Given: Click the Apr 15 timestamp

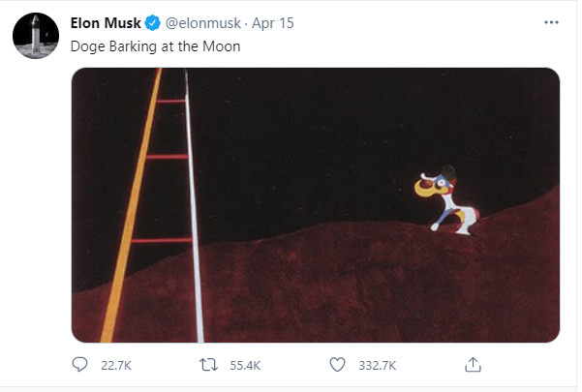Looking at the screenshot, I should [273, 23].
